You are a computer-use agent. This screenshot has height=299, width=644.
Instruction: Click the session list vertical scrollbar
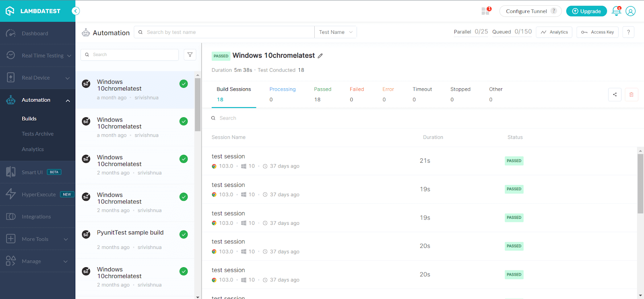640,183
